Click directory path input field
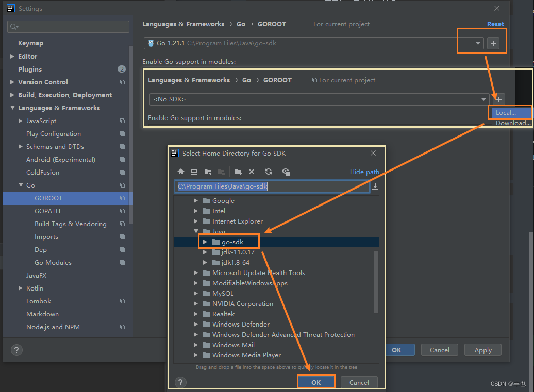This screenshot has height=392, width=534. [x=272, y=186]
